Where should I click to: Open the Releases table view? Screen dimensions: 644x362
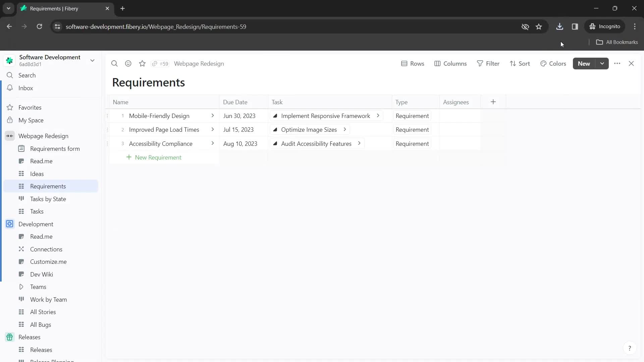pyautogui.click(x=51, y=350)
